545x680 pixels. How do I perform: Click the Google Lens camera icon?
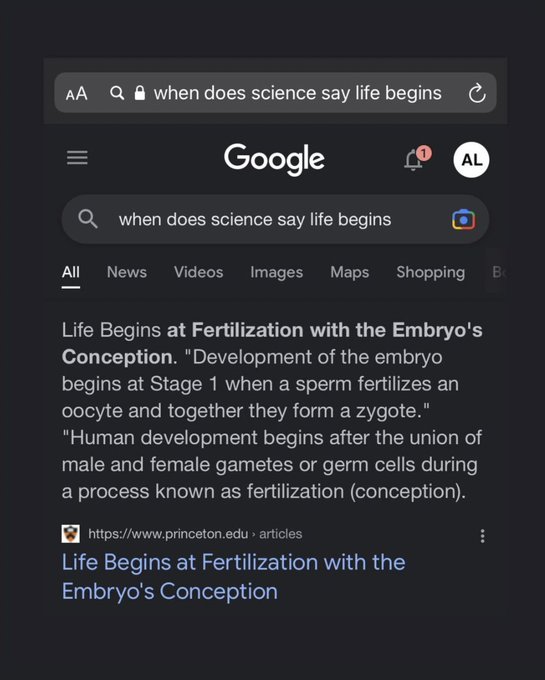(x=463, y=219)
